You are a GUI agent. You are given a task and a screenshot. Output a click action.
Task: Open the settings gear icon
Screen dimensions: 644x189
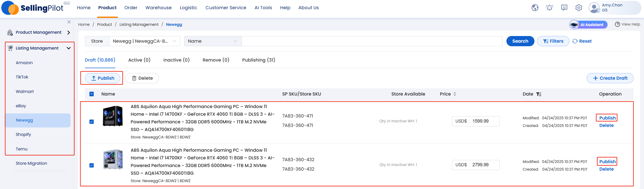(x=579, y=8)
